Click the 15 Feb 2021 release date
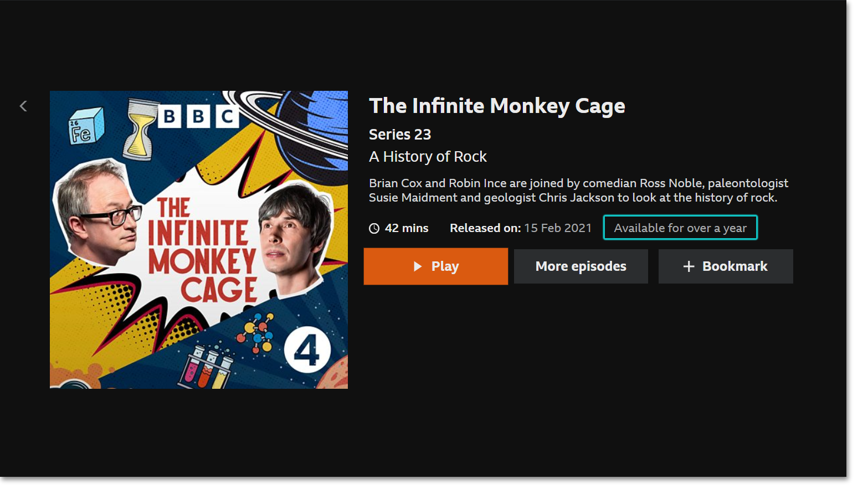868x494 pixels. pos(557,228)
